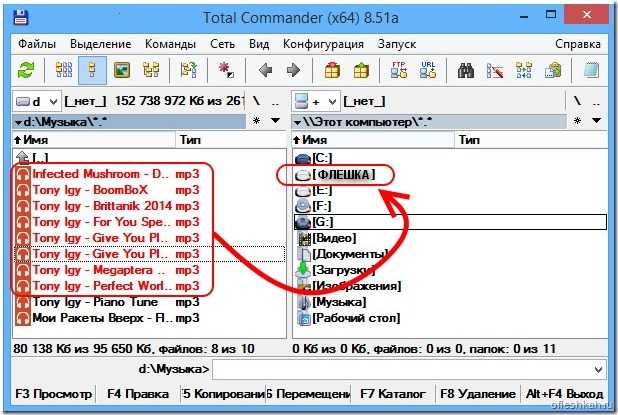This screenshot has width=618, height=415.
Task: Click the pack files gift box icon
Action: click(332, 71)
